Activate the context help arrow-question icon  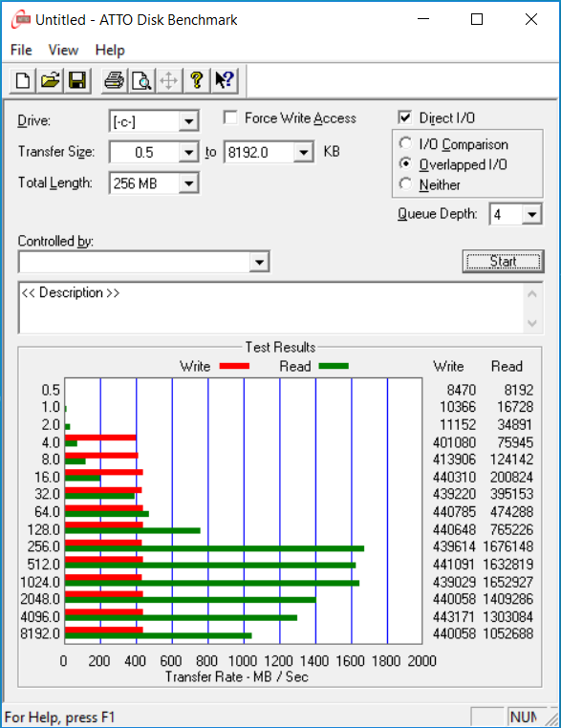coord(225,80)
